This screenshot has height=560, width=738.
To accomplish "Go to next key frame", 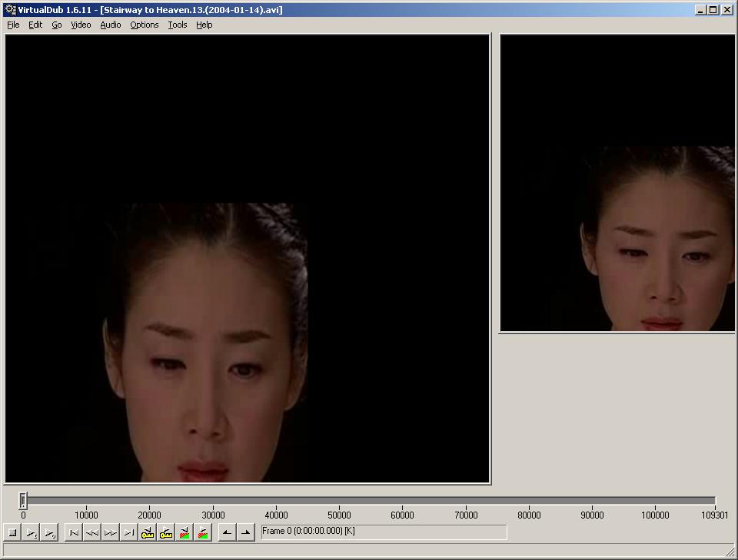I will click(166, 532).
